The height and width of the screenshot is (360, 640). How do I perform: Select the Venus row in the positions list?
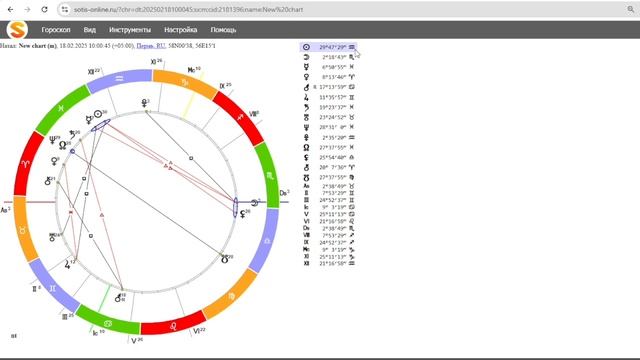[x=329, y=77]
